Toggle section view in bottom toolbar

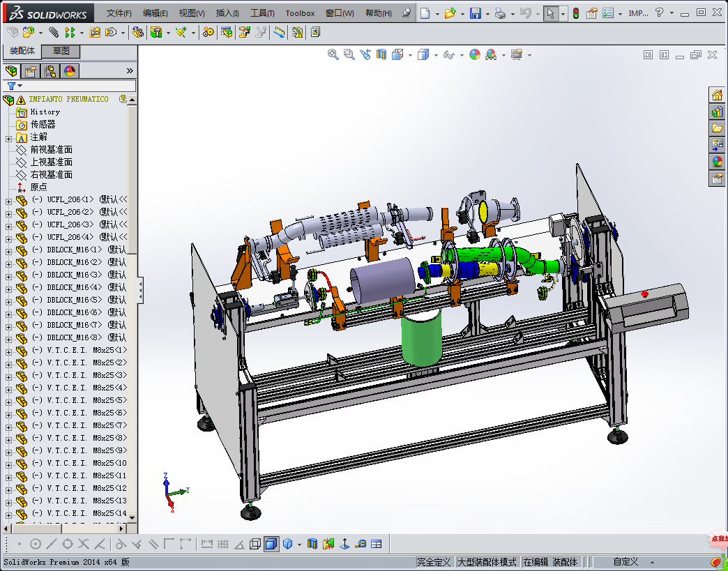[312, 544]
